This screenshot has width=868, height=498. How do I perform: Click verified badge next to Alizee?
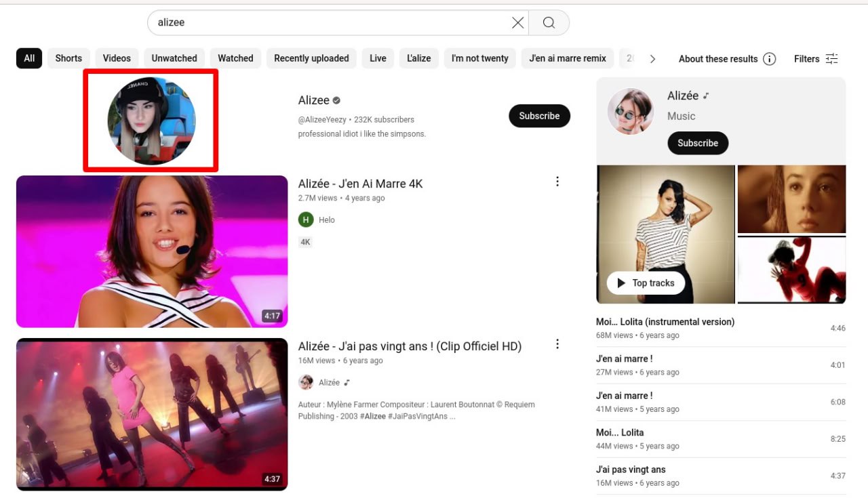(x=336, y=100)
